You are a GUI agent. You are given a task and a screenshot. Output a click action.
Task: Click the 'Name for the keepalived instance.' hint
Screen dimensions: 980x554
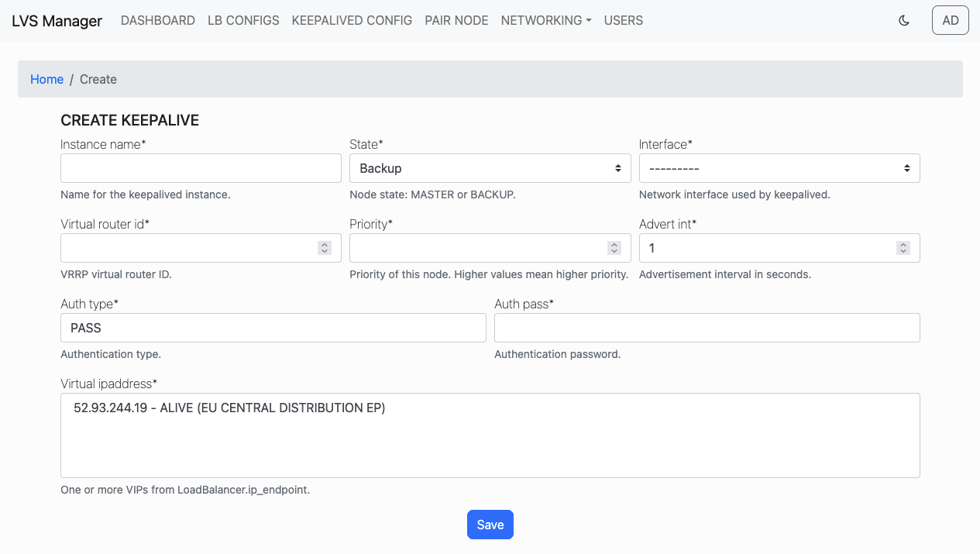(146, 194)
